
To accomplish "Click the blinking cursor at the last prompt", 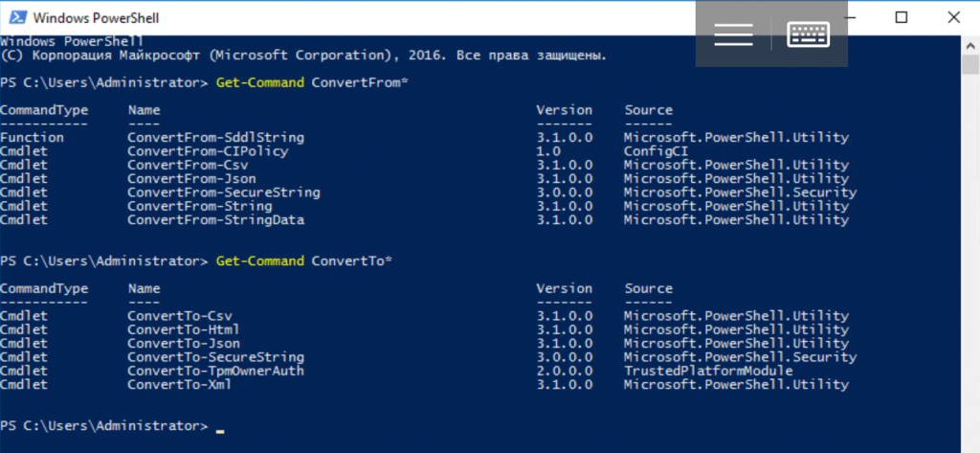I will point(219,431).
